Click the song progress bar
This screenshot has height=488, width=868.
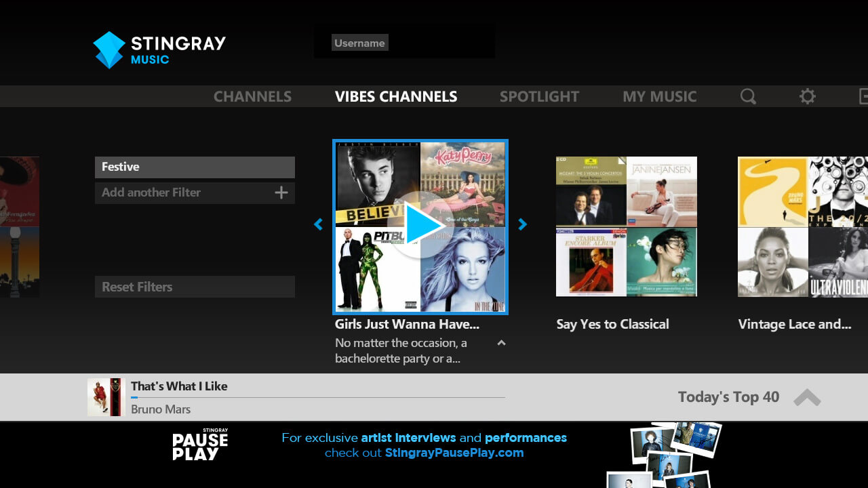[318, 397]
